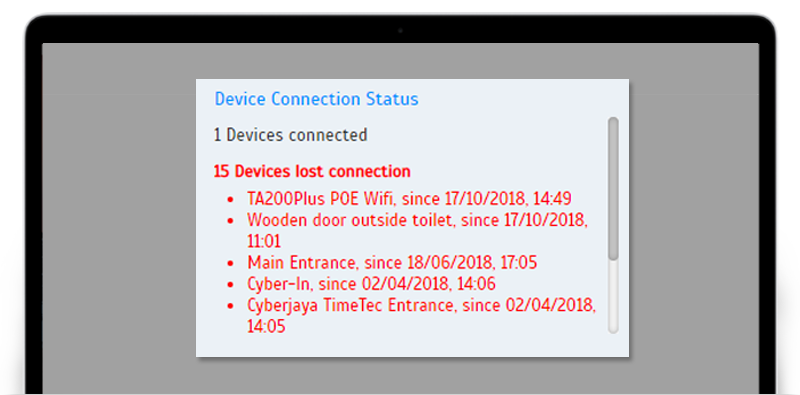Click the bullet beside Main Entrance
800x395 pixels.
pyautogui.click(x=230, y=264)
